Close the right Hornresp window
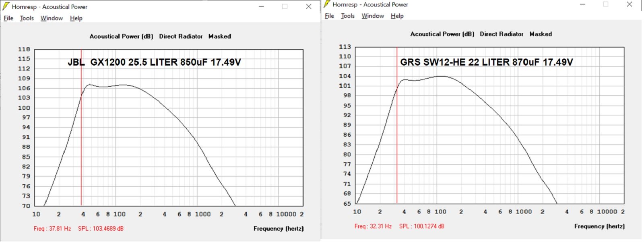The image size is (644, 242). (x=630, y=4)
